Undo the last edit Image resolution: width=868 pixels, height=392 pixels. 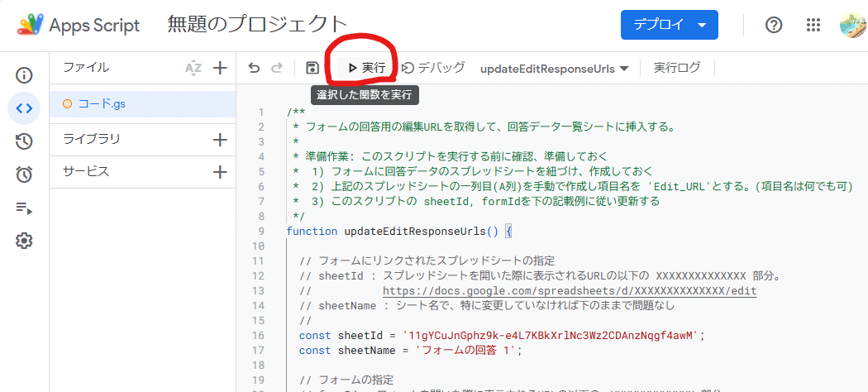254,68
